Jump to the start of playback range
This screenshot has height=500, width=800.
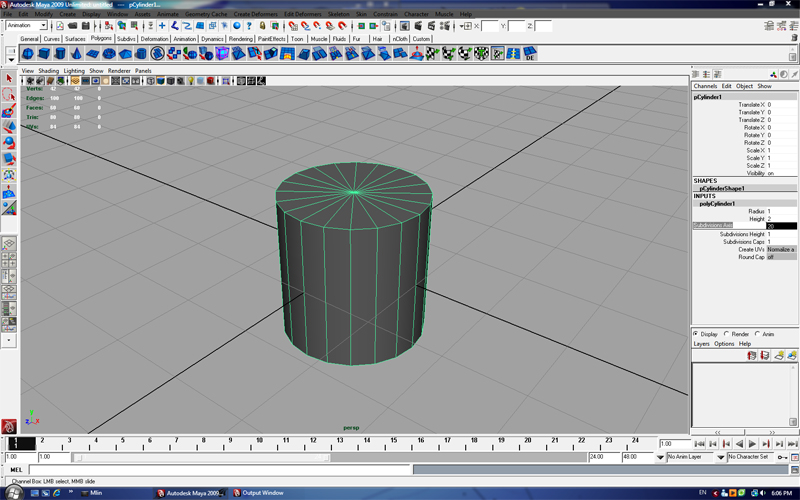[699, 444]
